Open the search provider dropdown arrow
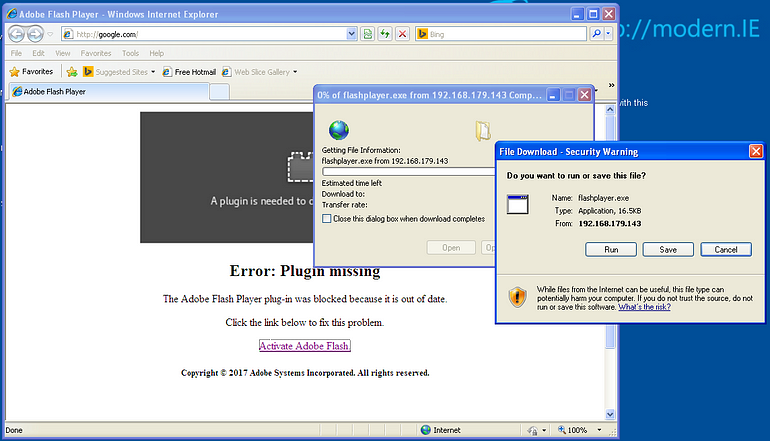This screenshot has height=441, width=770. click(608, 34)
